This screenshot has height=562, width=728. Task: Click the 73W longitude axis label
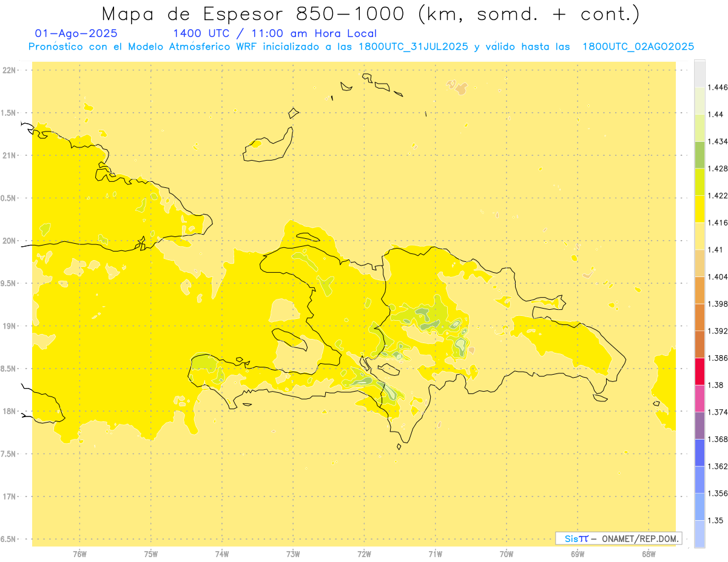point(293,554)
